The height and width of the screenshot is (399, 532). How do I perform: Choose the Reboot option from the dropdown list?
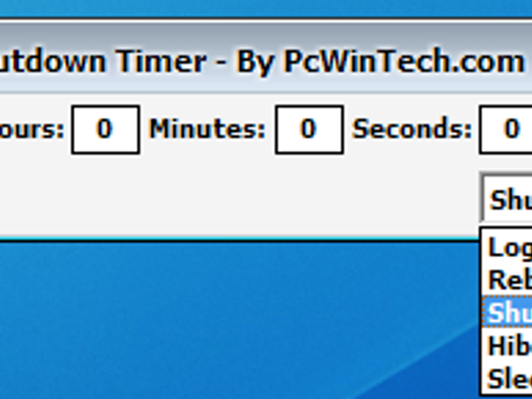[x=508, y=280]
